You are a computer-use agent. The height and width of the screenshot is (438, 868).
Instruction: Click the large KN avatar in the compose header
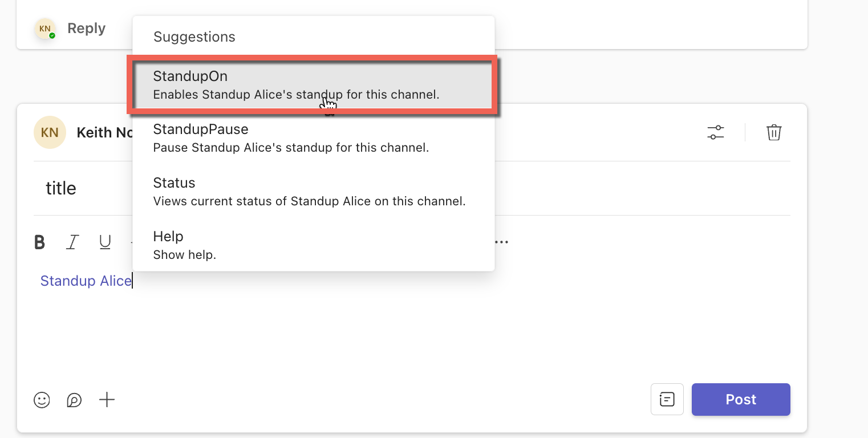tap(50, 132)
